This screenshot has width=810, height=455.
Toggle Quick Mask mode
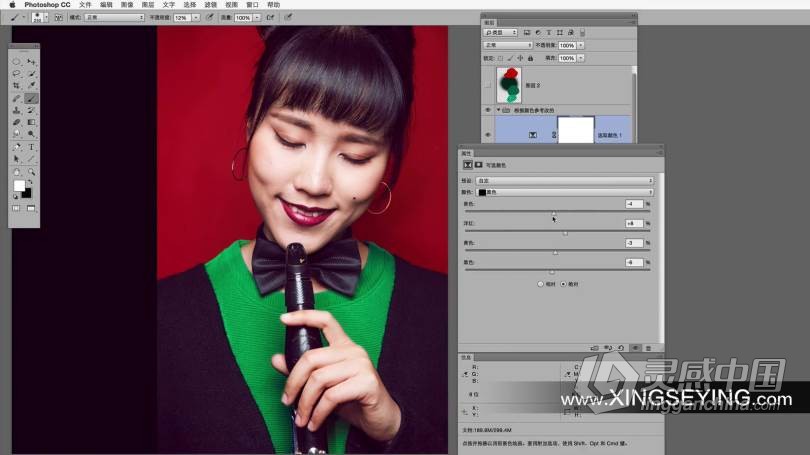(x=17, y=208)
